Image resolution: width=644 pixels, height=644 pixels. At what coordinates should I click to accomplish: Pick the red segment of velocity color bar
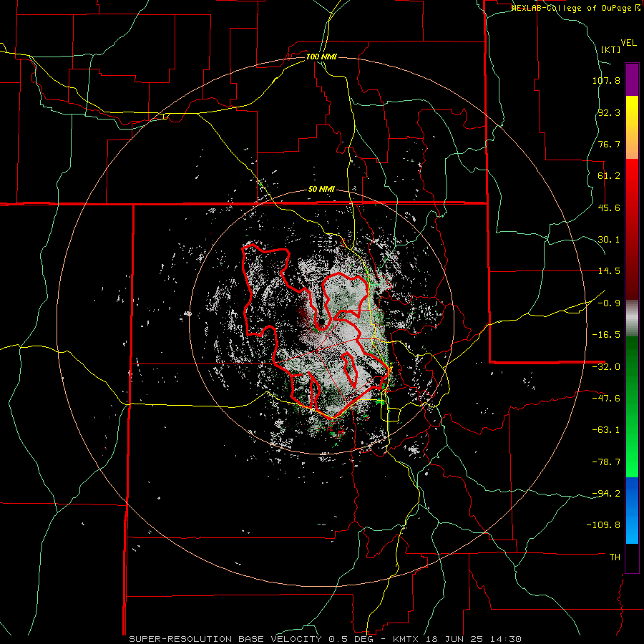pyautogui.click(x=632, y=229)
